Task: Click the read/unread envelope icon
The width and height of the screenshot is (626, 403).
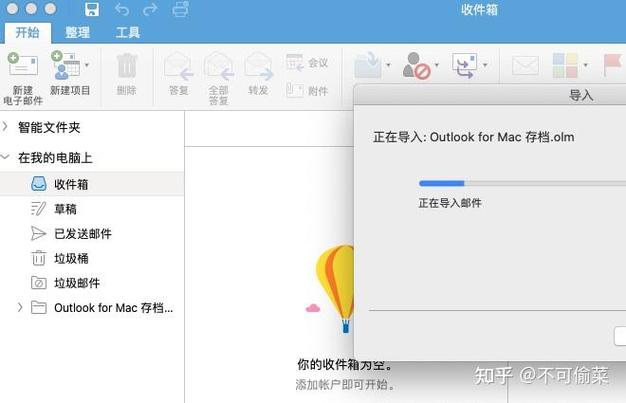Action: [525, 66]
